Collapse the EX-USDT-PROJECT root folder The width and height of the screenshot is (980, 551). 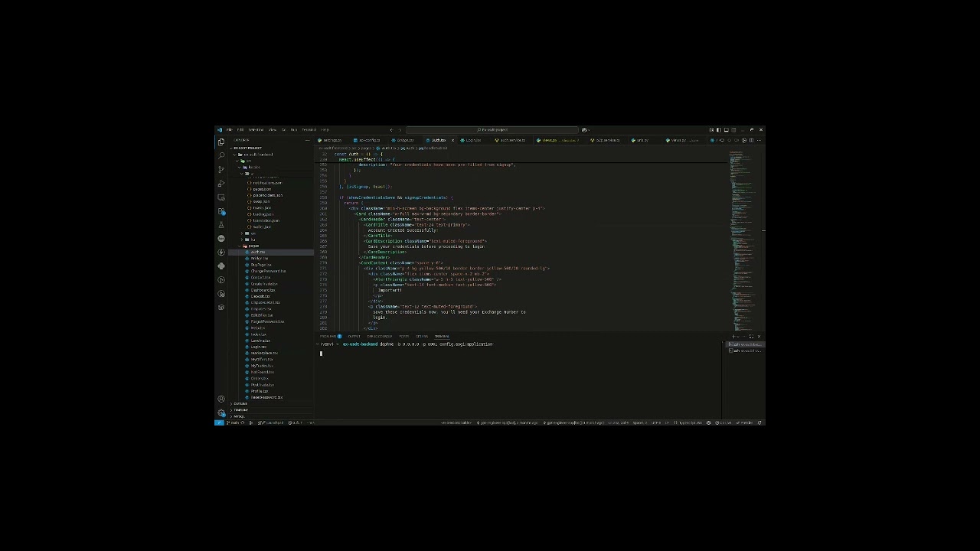[271, 148]
